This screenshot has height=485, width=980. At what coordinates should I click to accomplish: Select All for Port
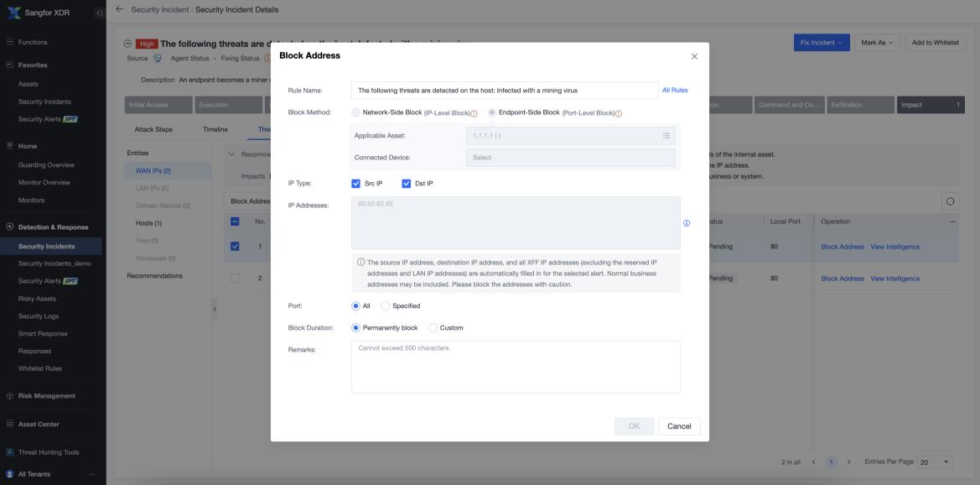tap(355, 306)
